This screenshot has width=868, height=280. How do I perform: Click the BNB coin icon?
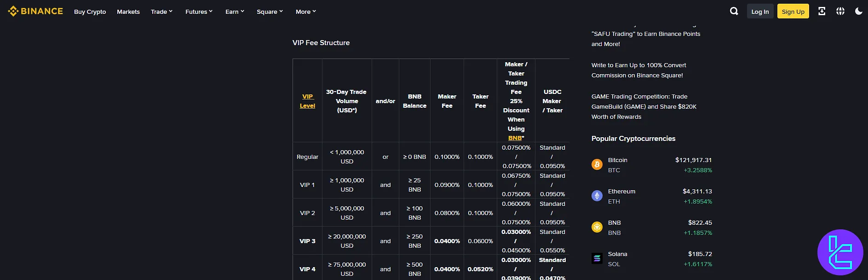pyautogui.click(x=597, y=227)
